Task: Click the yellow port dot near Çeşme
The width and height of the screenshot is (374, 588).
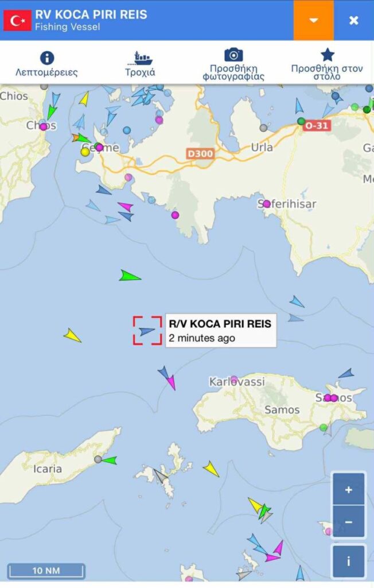Action: click(85, 152)
